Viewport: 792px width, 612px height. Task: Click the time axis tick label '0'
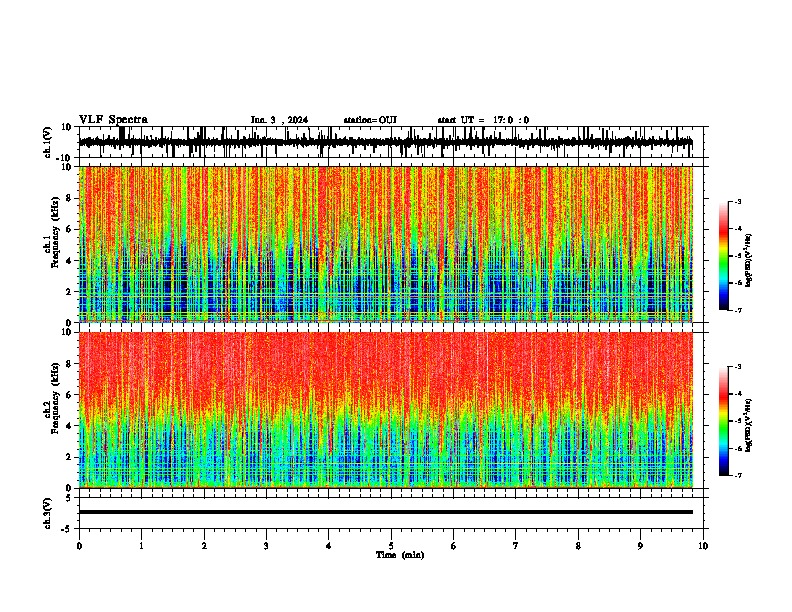(79, 546)
